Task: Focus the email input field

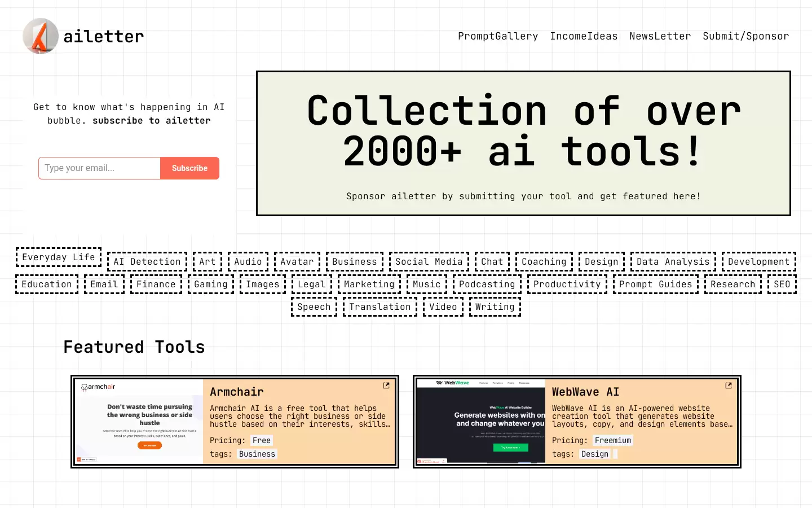Action: [x=99, y=168]
